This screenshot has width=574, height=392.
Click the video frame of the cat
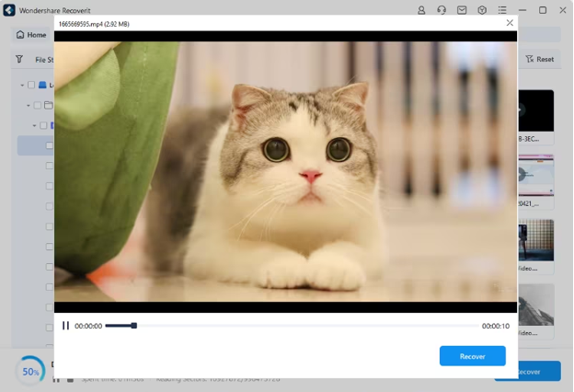[x=285, y=170]
